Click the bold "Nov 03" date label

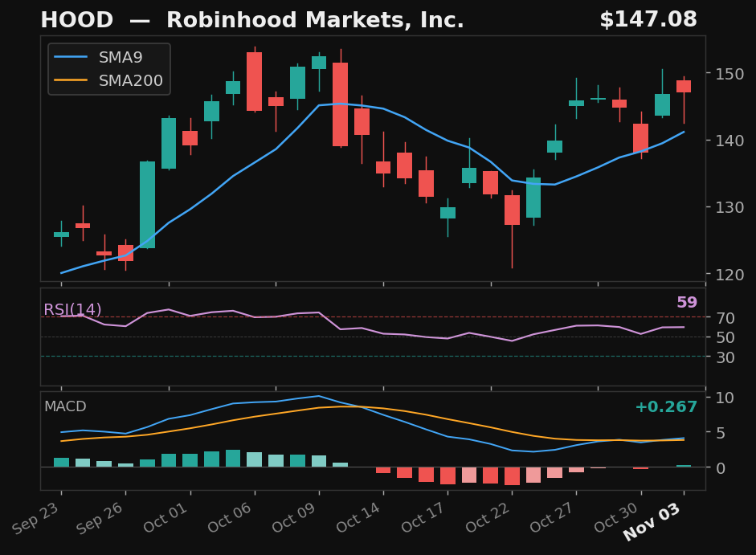point(652,521)
